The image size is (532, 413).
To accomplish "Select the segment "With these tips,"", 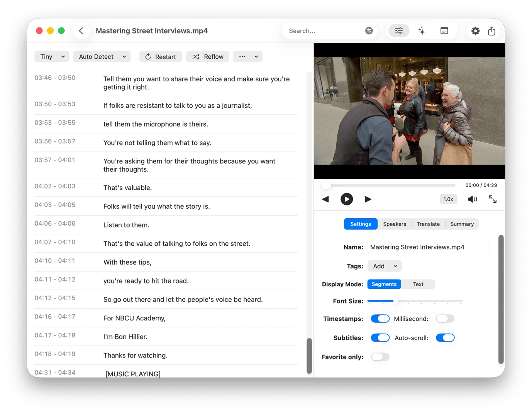I will point(127,262).
